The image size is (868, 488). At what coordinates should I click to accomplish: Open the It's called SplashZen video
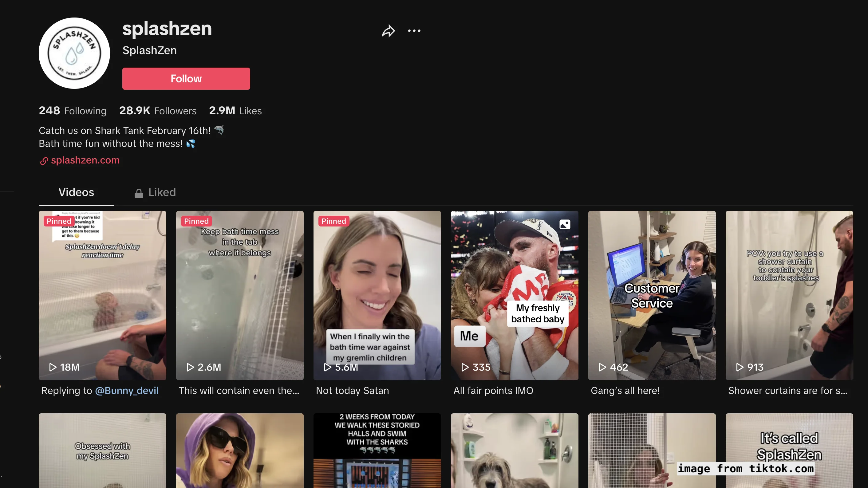(x=789, y=451)
